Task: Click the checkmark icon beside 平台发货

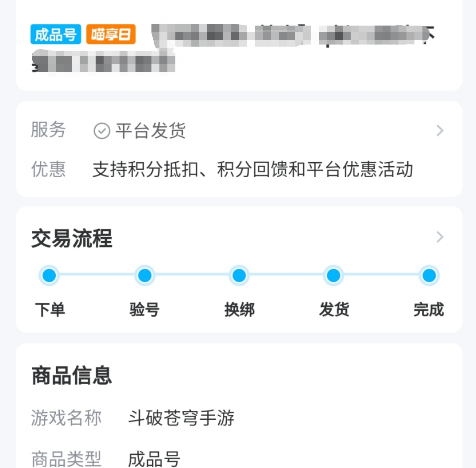Action: [x=102, y=131]
